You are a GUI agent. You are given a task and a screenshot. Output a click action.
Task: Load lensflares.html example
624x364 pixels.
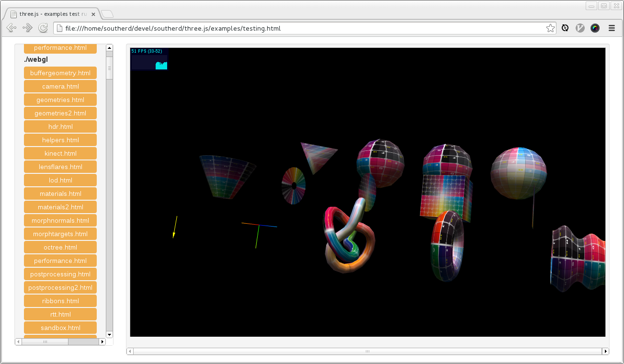pos(60,167)
